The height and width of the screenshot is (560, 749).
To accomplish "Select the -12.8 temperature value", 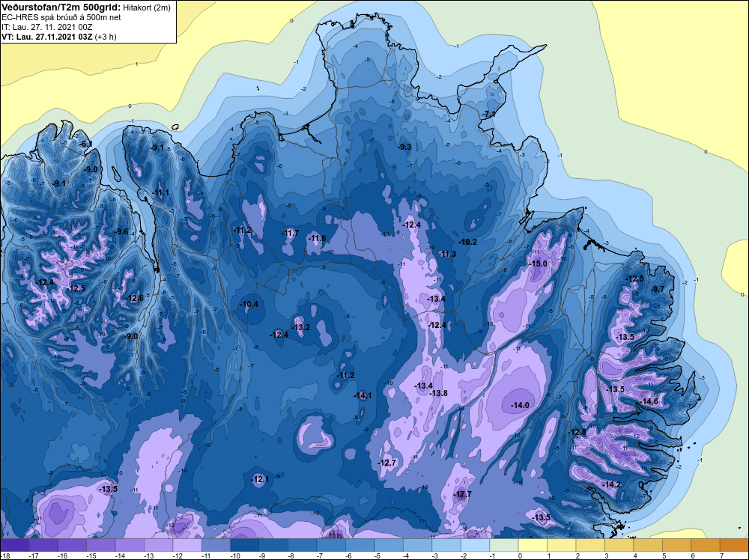I will coord(577,432).
